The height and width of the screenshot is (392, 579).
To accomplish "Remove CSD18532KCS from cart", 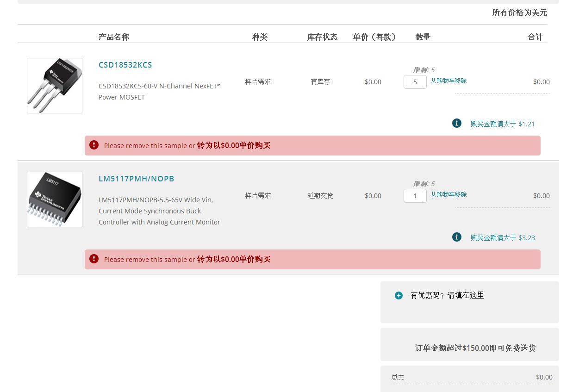I will tap(448, 81).
